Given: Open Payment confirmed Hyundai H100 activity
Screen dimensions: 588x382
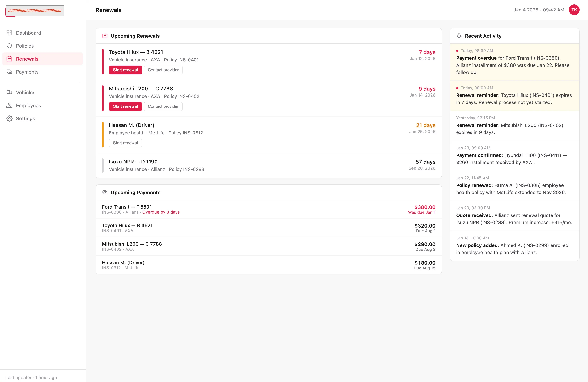Looking at the screenshot, I should 515,156.
